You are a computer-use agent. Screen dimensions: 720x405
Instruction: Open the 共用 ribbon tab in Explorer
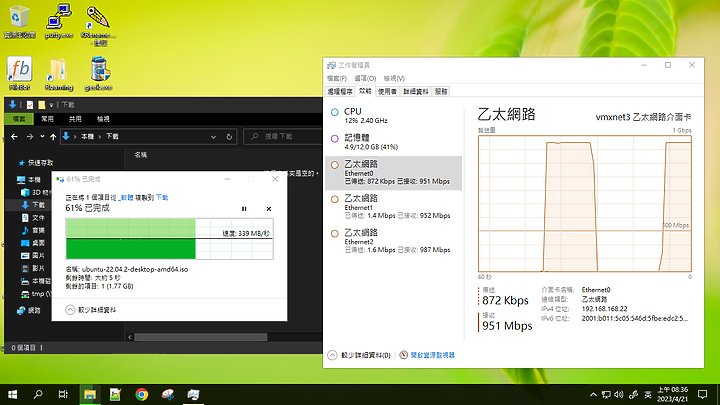[75, 119]
